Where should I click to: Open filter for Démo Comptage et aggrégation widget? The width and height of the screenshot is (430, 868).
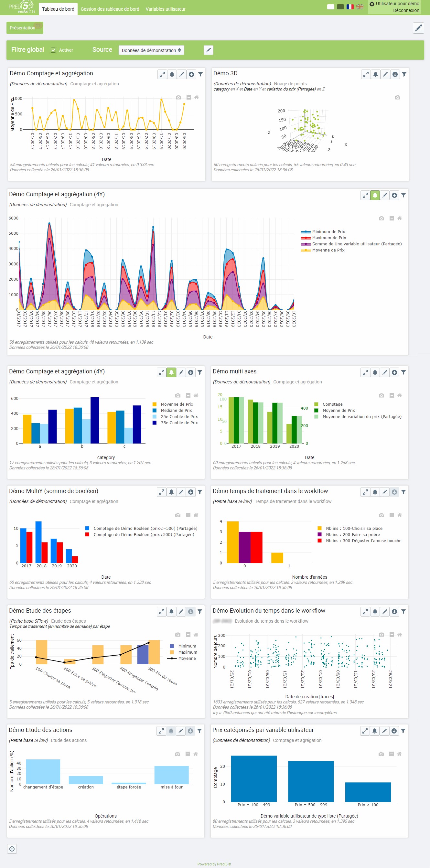200,74
